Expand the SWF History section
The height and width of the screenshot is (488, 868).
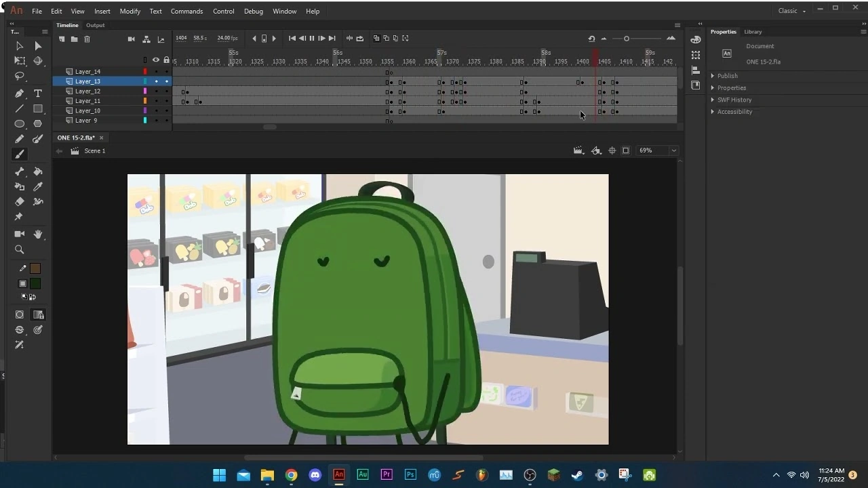[x=734, y=100]
